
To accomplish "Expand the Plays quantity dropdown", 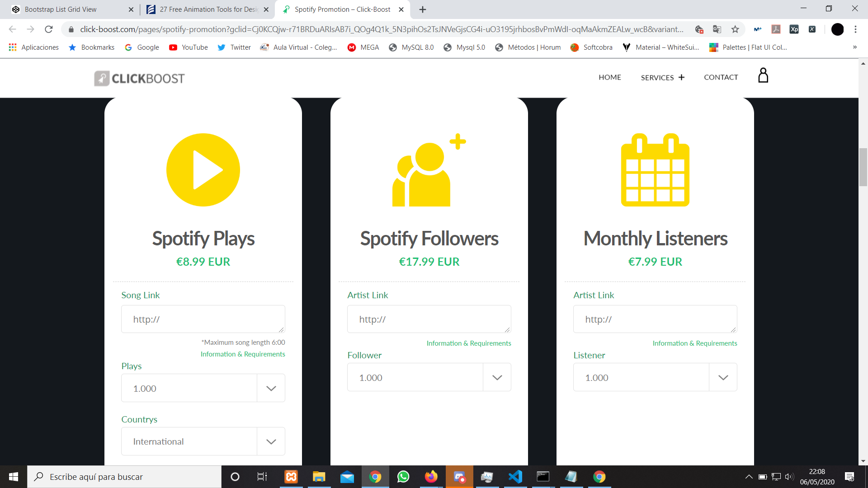I will point(271,388).
